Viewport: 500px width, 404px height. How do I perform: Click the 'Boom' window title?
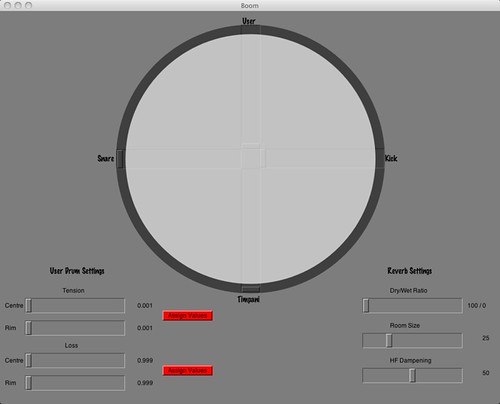coord(250,6)
